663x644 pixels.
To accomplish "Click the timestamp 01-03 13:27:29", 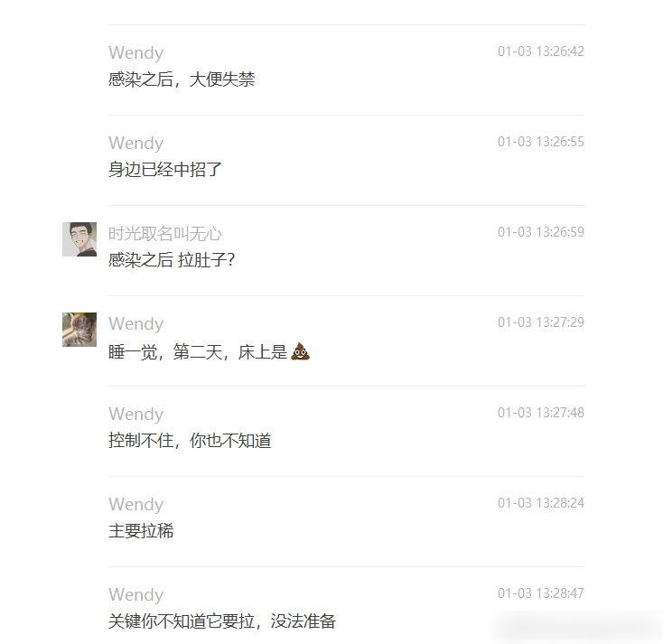I will pos(541,322).
